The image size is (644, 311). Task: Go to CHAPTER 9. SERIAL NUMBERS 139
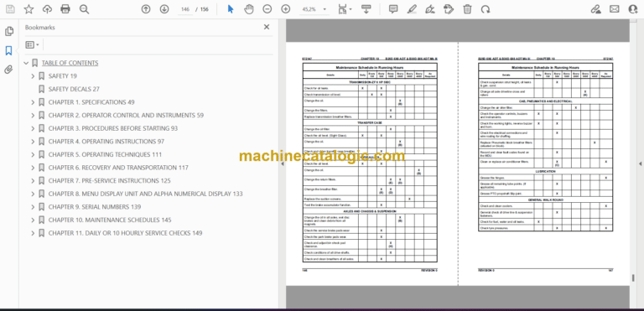pos(95,207)
